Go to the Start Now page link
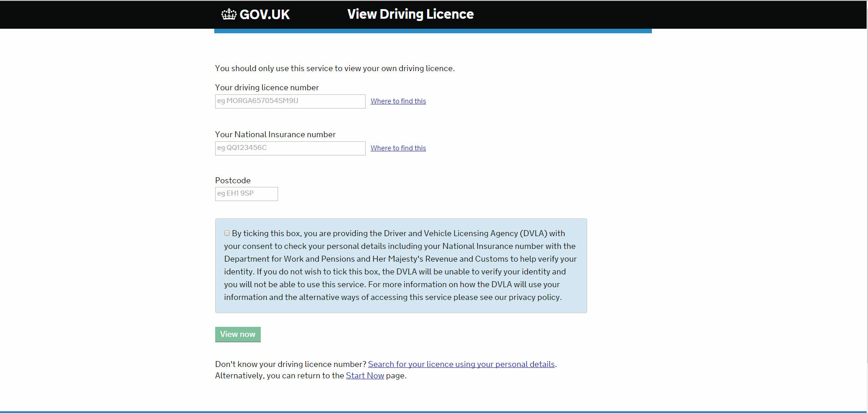Image resolution: width=868 pixels, height=413 pixels. (365, 376)
